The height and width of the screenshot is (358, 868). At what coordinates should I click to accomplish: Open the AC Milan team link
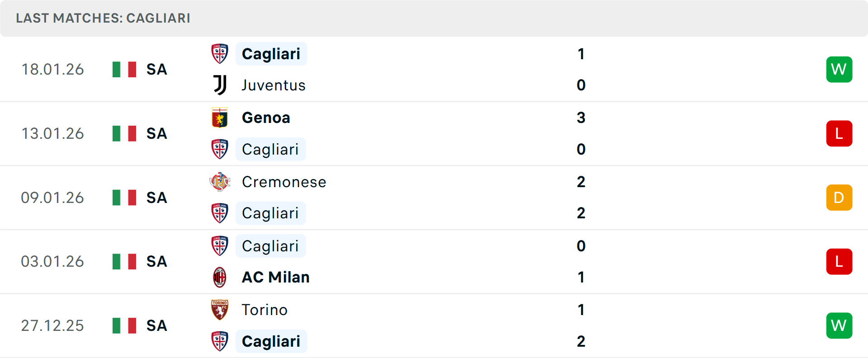pyautogui.click(x=276, y=277)
